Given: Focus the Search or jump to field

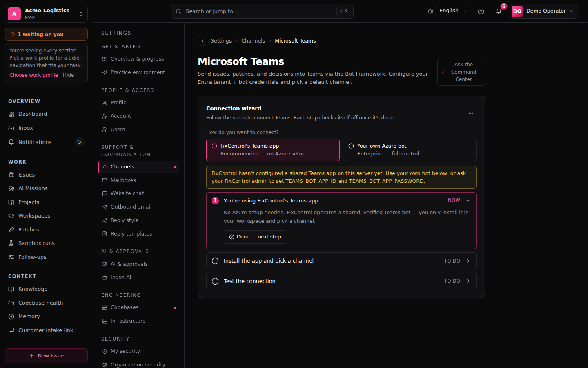Looking at the screenshot, I should point(262,11).
